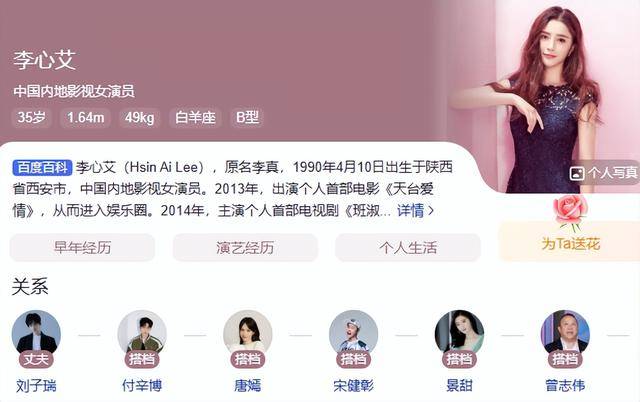Open 宋健彰 partner avatar
The image size is (640, 402).
353,335
